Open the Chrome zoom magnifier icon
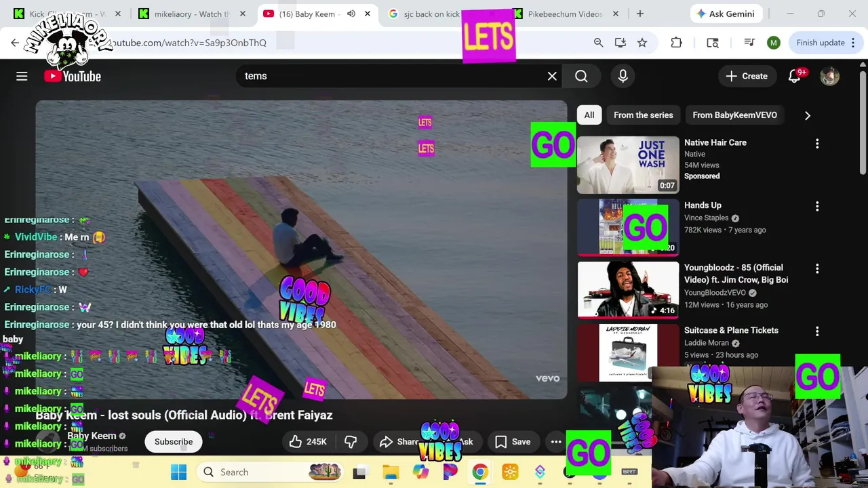The image size is (868, 488). [598, 43]
